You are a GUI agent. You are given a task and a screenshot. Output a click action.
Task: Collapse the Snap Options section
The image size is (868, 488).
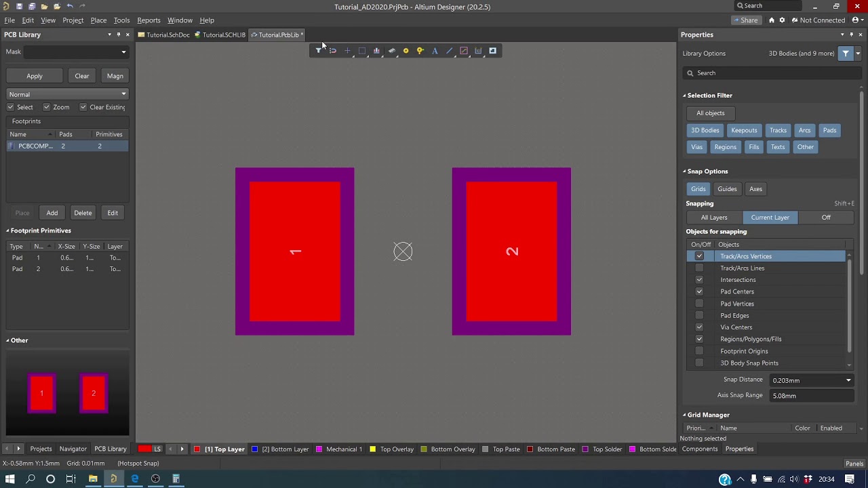(x=684, y=171)
